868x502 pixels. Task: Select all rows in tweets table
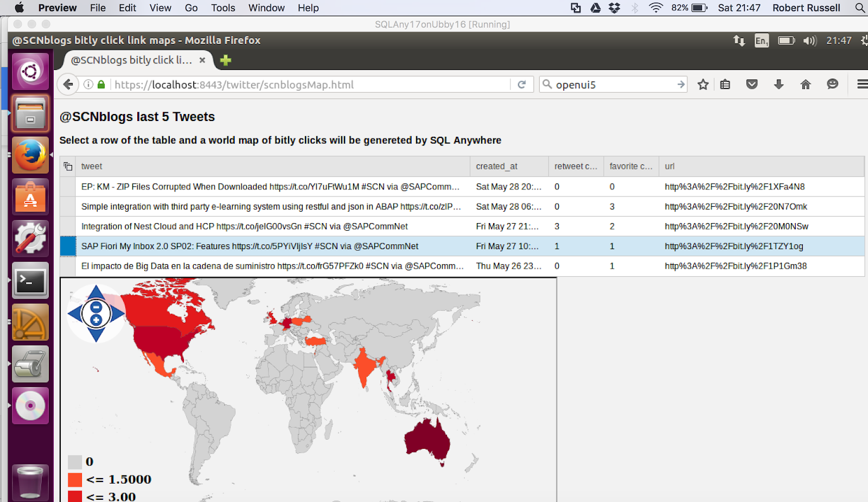tap(68, 167)
